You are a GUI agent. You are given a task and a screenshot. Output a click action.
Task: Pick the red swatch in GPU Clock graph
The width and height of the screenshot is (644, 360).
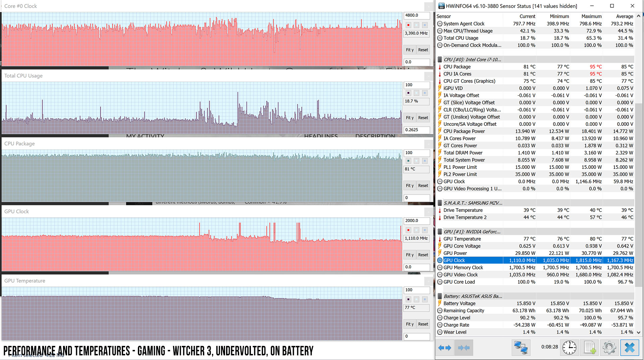tap(408, 230)
